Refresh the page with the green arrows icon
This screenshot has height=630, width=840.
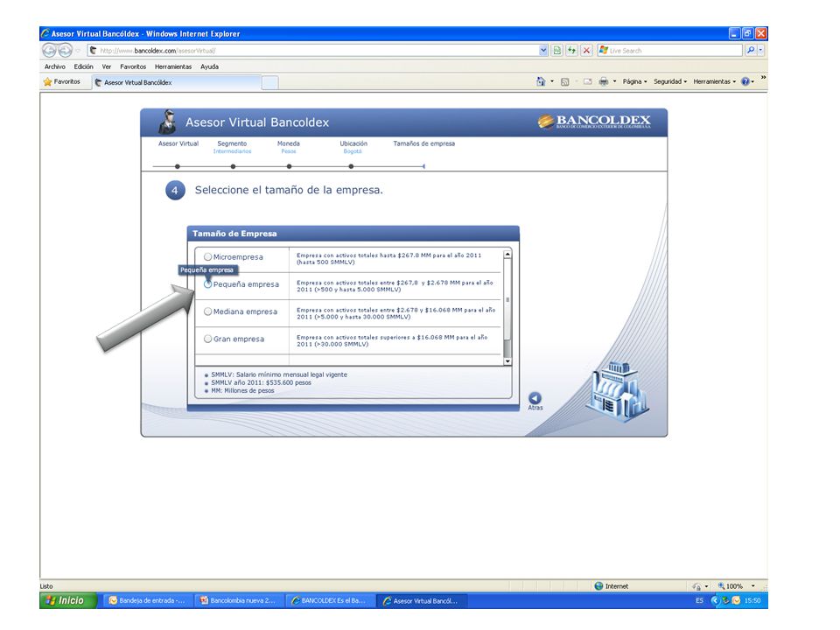[572, 51]
